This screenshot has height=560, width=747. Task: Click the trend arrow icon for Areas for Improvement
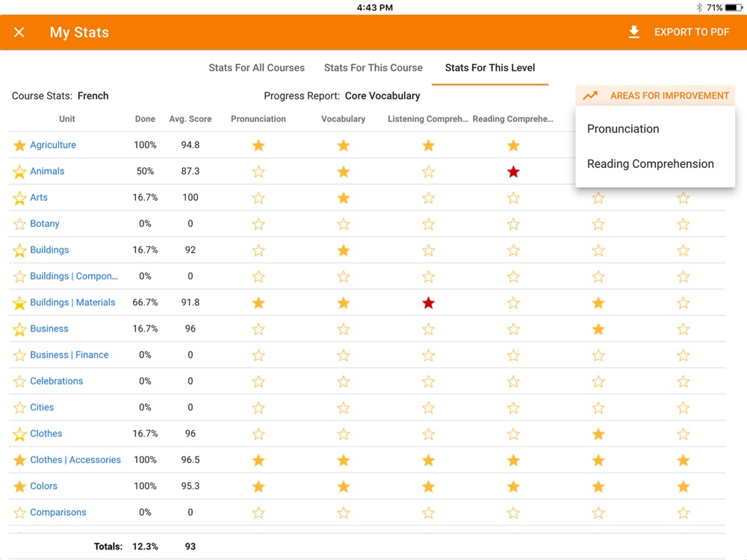pos(590,96)
